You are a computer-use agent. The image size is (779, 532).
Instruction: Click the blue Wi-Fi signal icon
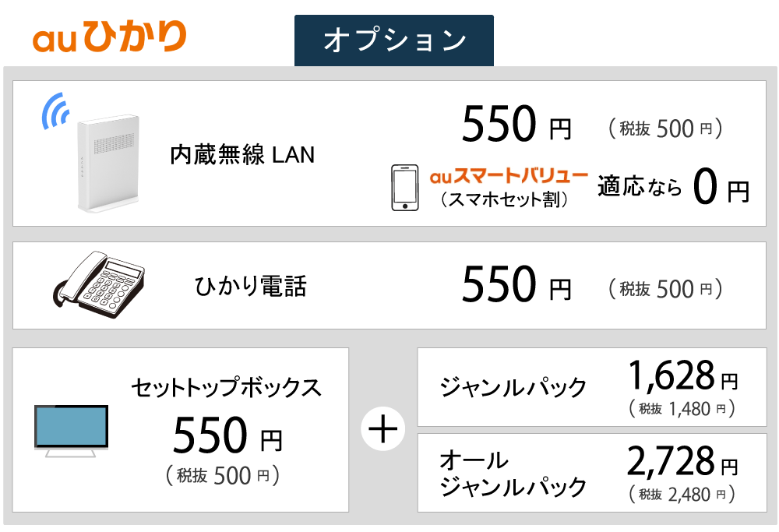(55, 111)
